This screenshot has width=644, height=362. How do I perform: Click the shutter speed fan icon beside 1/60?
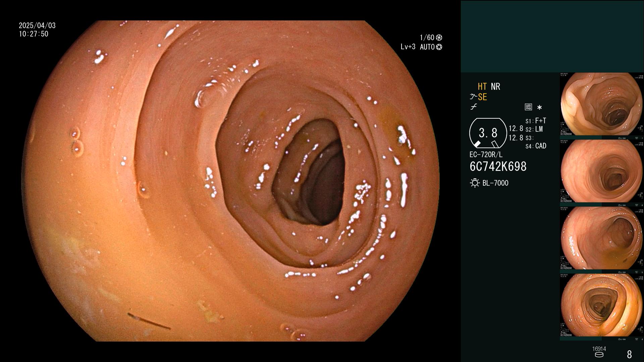[439, 38]
